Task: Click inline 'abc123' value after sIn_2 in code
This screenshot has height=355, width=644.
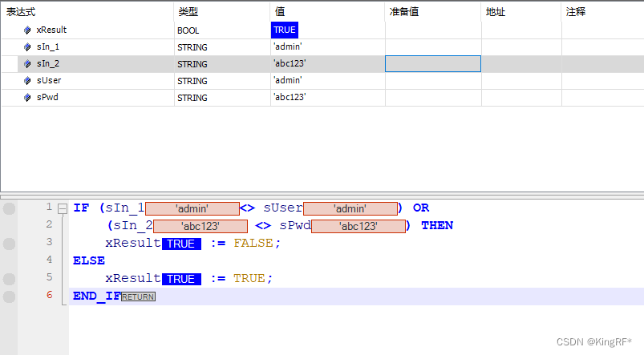Action: click(x=200, y=226)
